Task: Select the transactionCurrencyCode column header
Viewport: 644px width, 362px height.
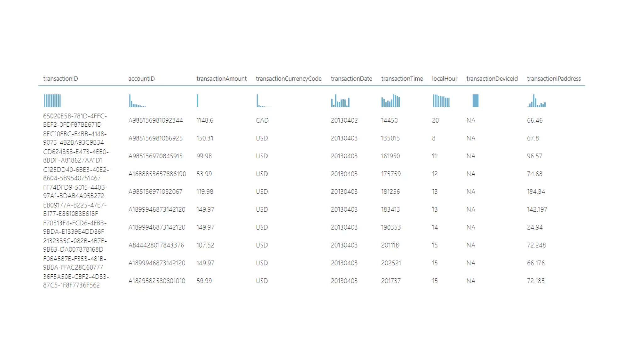Action: click(288, 79)
